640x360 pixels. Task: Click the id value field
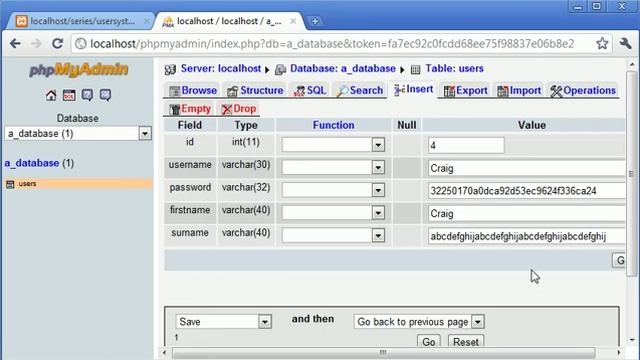coord(466,145)
